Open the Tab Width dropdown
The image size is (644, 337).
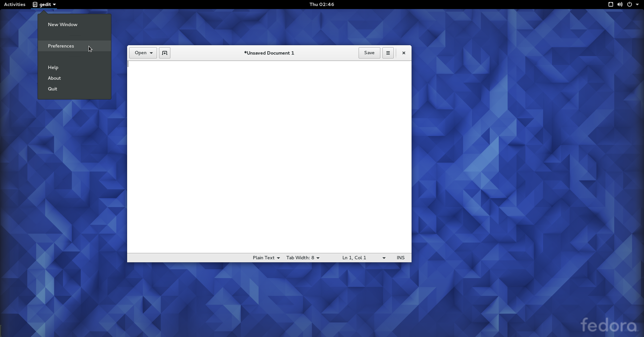coord(303,258)
